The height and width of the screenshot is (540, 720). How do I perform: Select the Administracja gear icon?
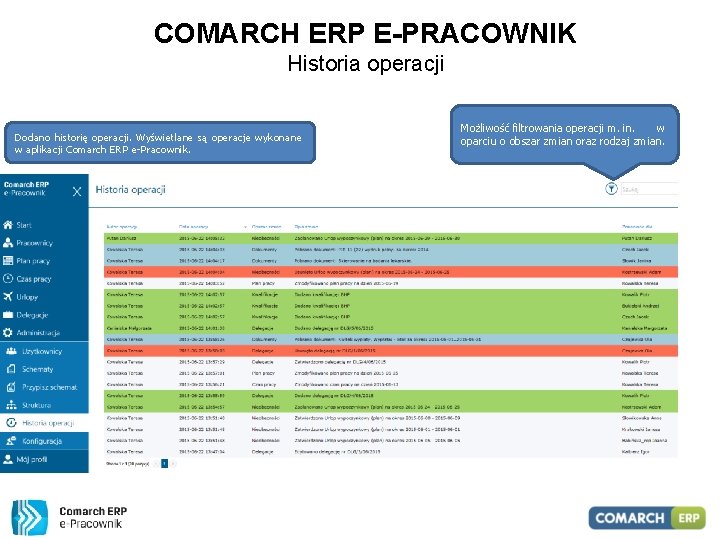coord(8,333)
